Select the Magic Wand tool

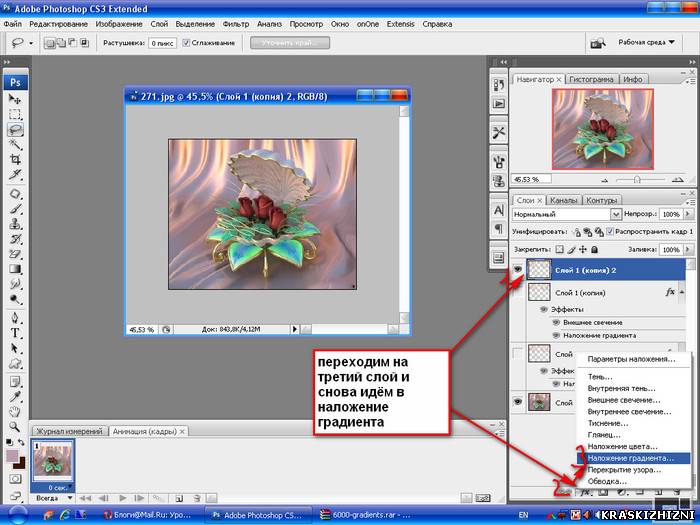click(15, 145)
